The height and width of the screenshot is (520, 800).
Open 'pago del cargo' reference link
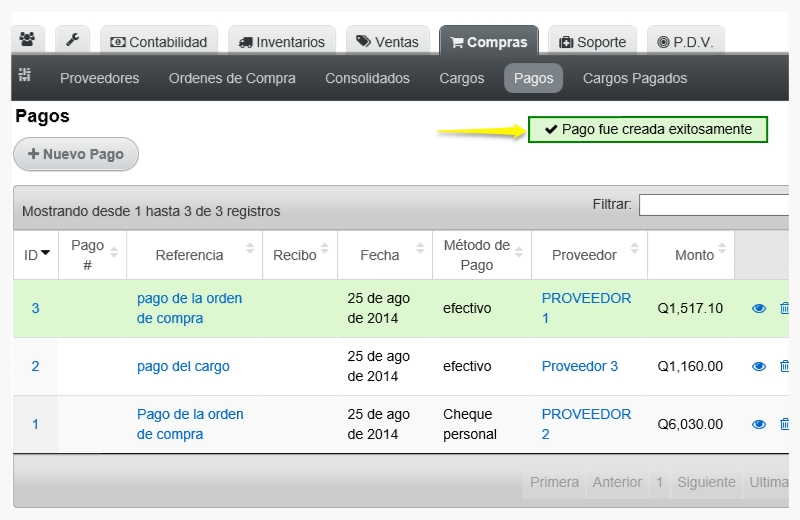tap(183, 366)
